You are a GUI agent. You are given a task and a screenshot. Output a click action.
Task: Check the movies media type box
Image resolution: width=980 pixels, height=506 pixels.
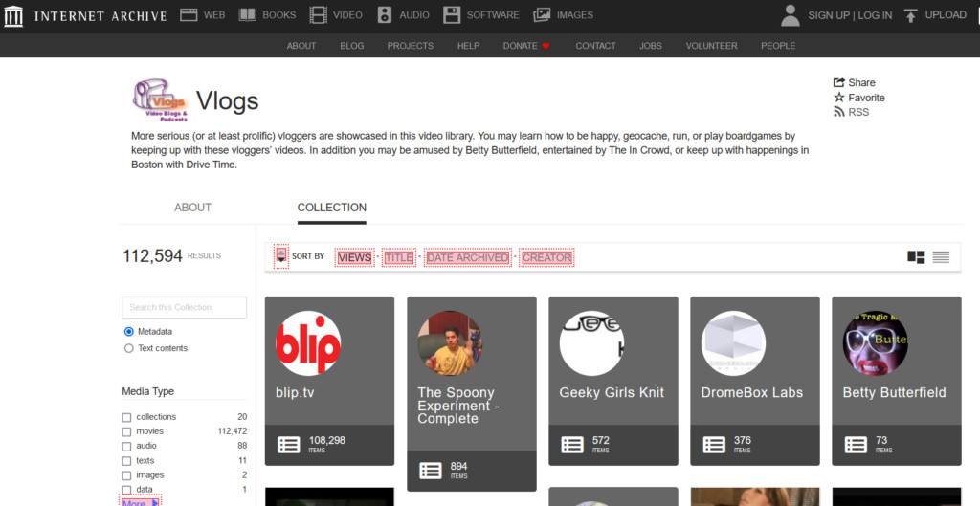126,431
